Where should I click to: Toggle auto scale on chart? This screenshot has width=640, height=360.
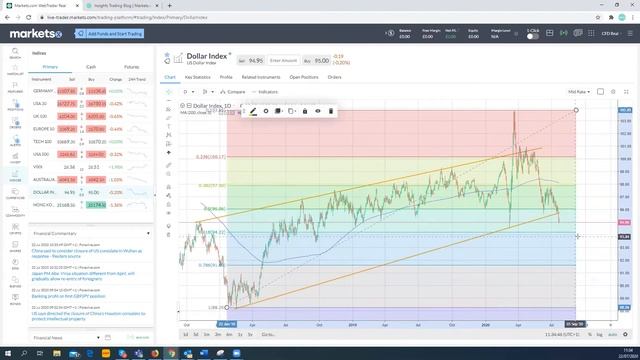tap(612, 334)
